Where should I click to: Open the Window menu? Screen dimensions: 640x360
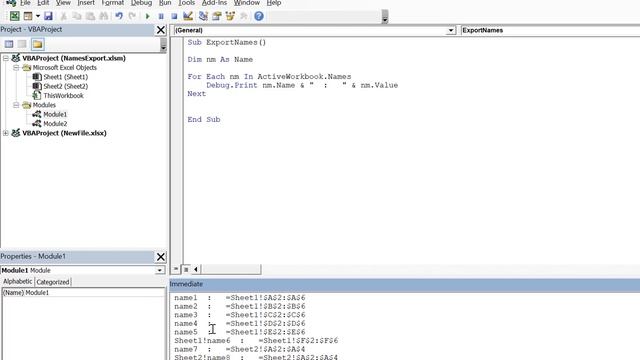point(247,3)
